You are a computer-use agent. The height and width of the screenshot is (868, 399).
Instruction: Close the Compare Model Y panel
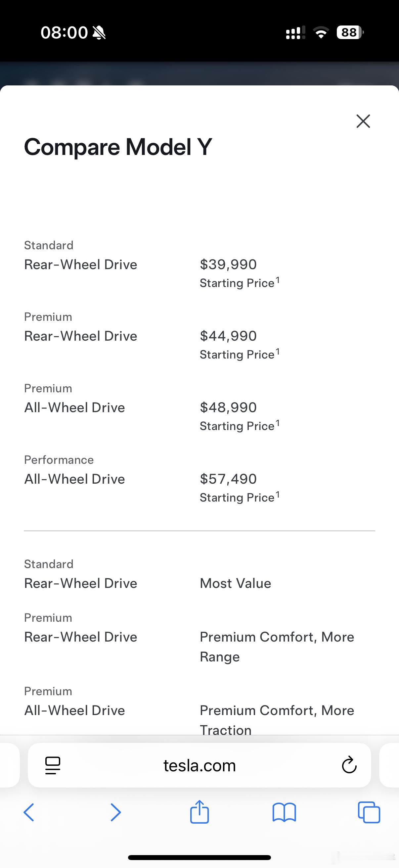pos(363,121)
